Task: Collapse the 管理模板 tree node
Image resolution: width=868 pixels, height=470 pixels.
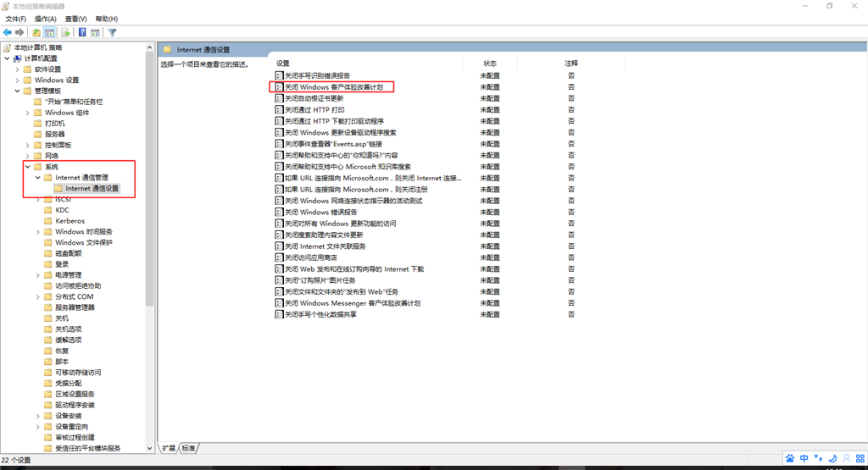Action: [17, 91]
